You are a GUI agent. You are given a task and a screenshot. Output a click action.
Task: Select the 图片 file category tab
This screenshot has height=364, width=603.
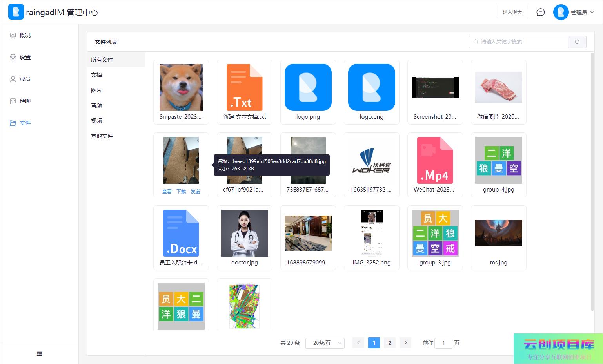point(96,90)
